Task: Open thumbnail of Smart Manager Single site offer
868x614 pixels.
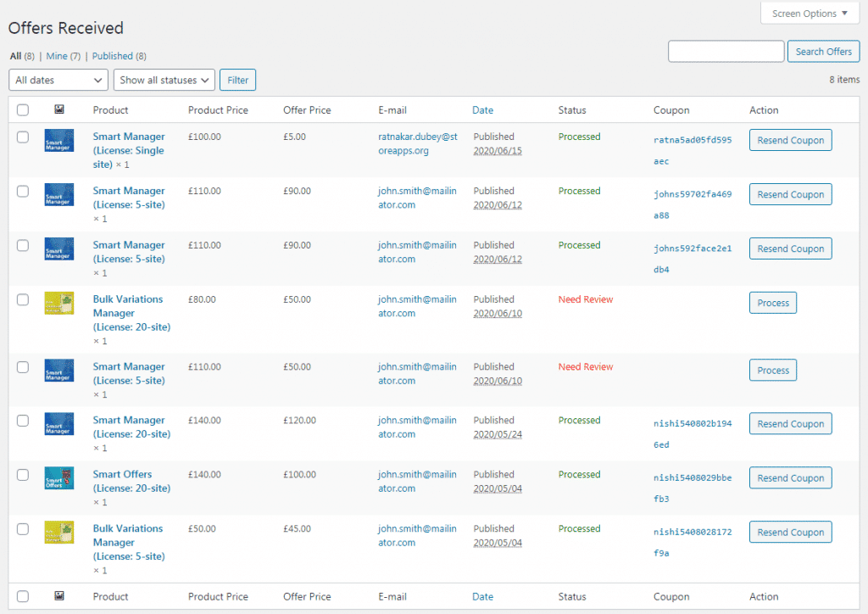Action: point(59,141)
